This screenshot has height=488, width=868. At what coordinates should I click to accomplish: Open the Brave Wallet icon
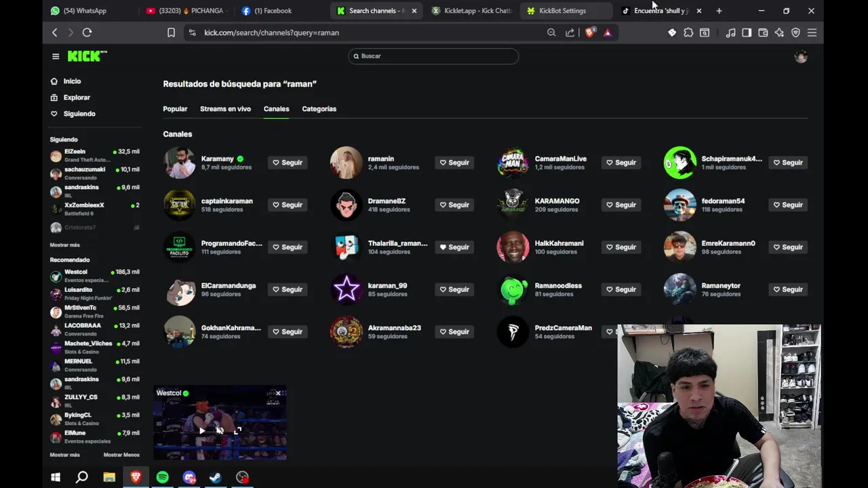763,33
